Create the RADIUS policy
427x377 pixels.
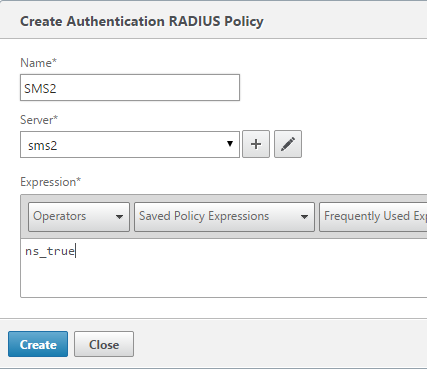pyautogui.click(x=38, y=344)
